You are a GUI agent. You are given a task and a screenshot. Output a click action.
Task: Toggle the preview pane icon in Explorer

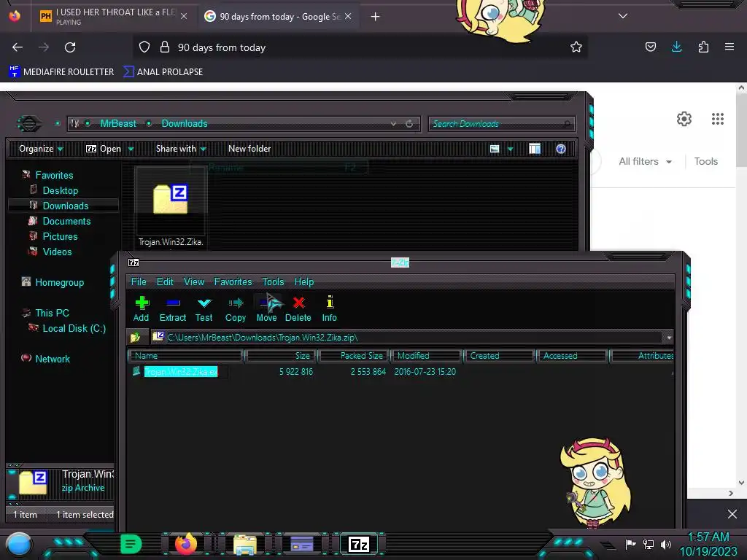pos(535,149)
